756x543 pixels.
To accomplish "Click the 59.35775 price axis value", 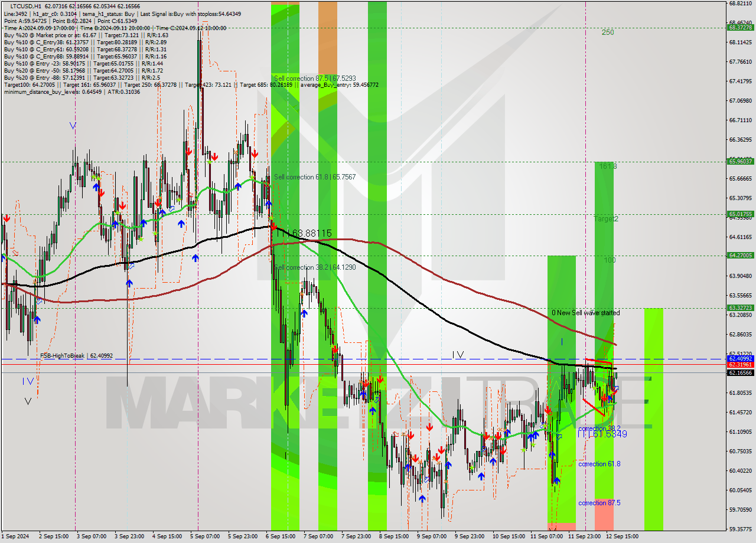I will [740, 529].
